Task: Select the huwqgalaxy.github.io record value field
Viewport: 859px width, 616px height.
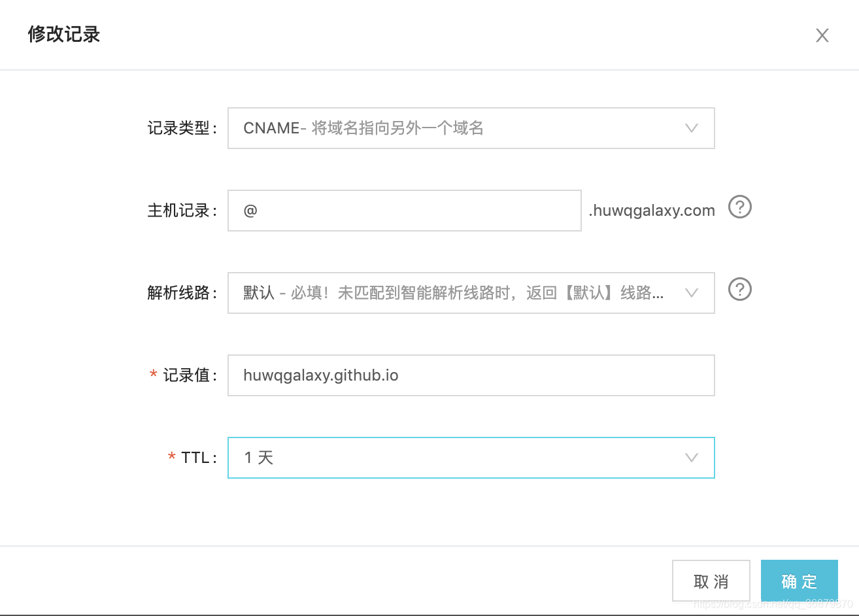Action: (x=471, y=375)
